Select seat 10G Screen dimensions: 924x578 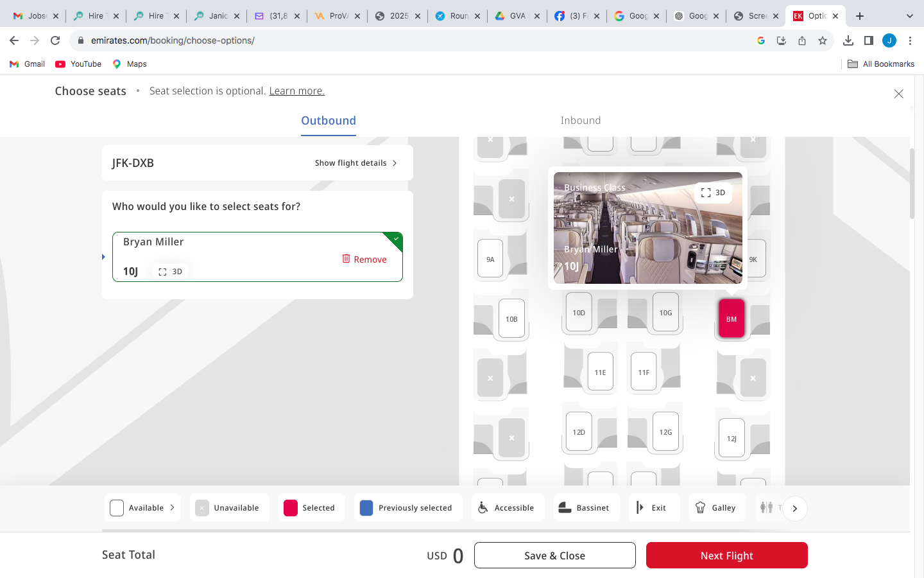tap(665, 312)
